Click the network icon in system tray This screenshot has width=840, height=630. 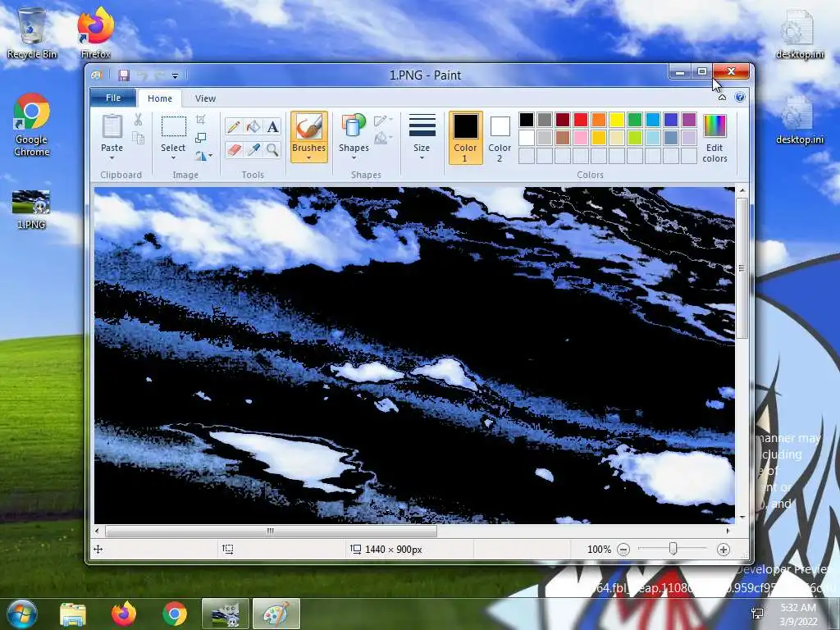tap(757, 614)
